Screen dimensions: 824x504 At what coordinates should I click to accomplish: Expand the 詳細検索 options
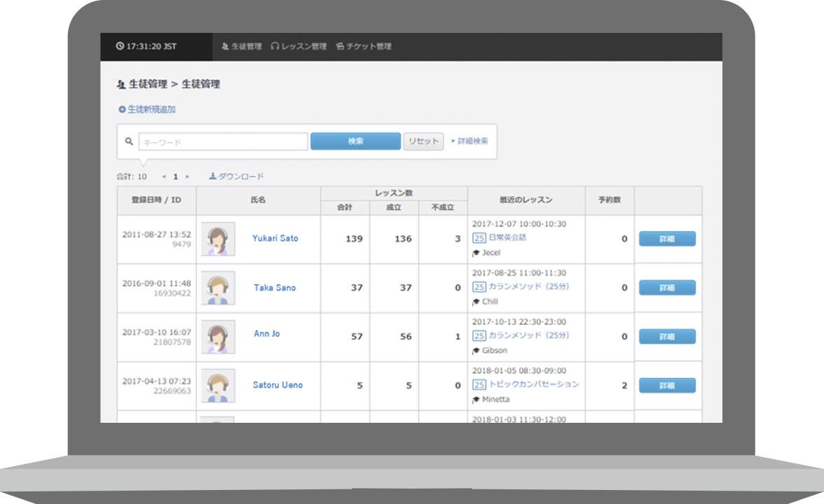coord(469,141)
